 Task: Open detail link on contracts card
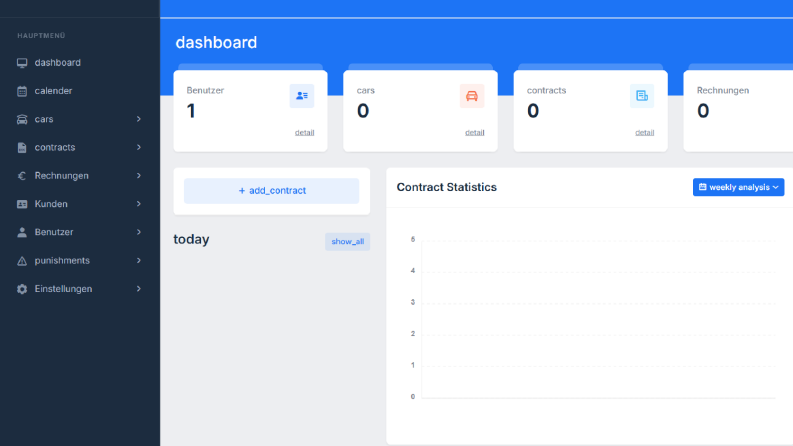[x=644, y=132]
